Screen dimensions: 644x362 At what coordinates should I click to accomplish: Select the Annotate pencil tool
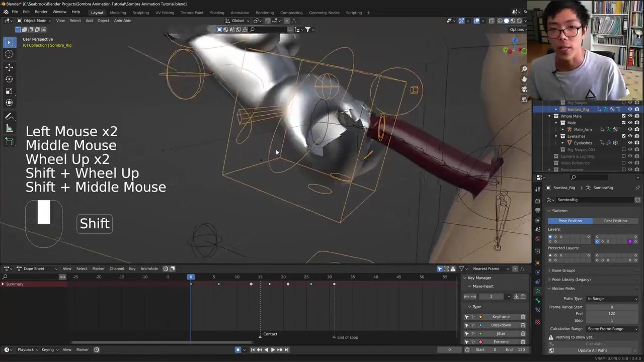point(9,117)
